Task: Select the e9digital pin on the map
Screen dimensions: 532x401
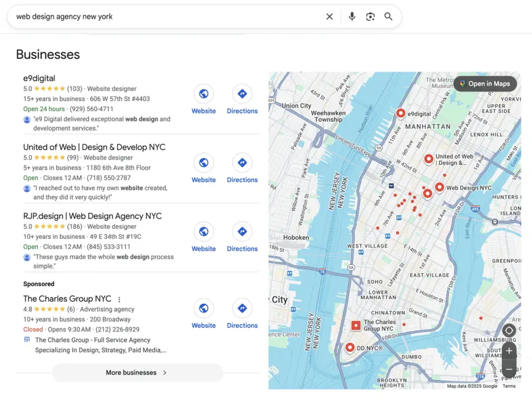Action: pos(400,113)
